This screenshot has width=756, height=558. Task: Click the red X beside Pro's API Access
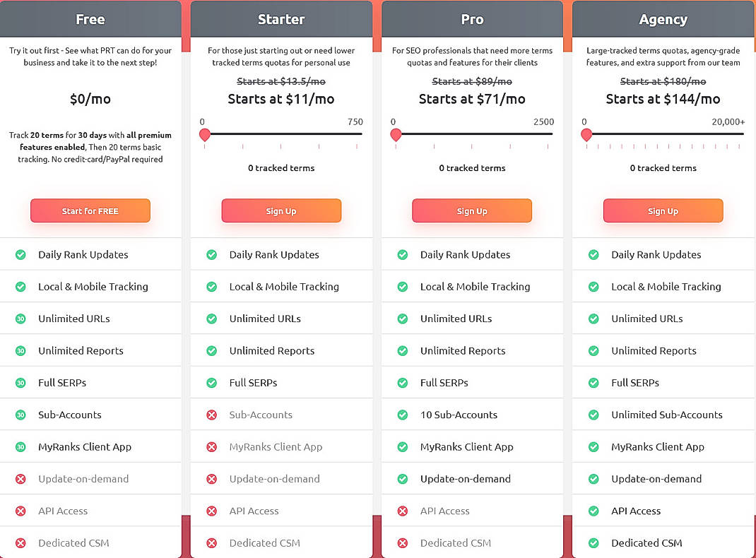pyautogui.click(x=402, y=511)
